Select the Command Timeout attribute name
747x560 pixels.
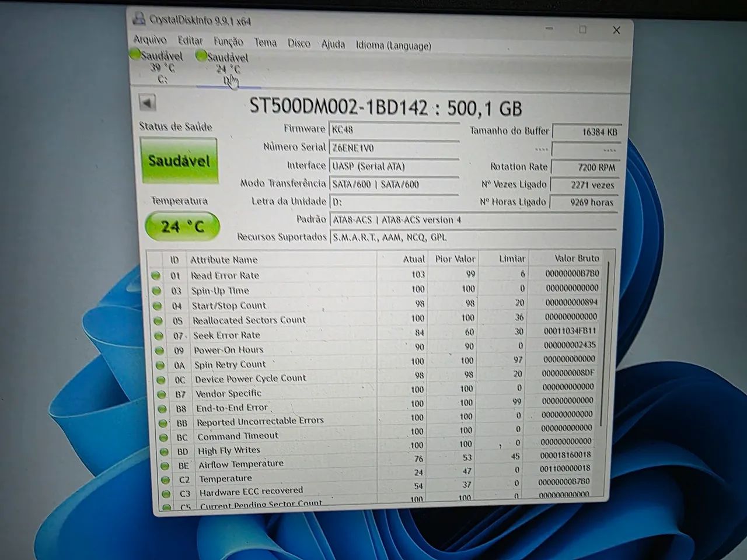pyautogui.click(x=238, y=436)
